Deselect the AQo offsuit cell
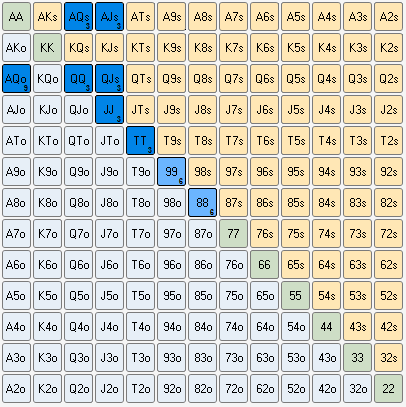The width and height of the screenshot is (406, 407). click(x=16, y=79)
